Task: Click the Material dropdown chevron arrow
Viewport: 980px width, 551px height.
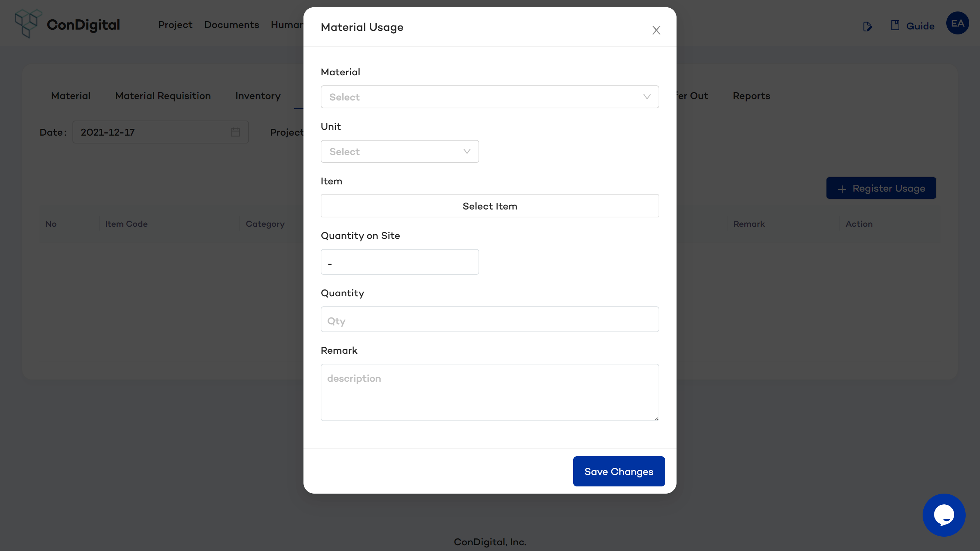Action: 647,97
